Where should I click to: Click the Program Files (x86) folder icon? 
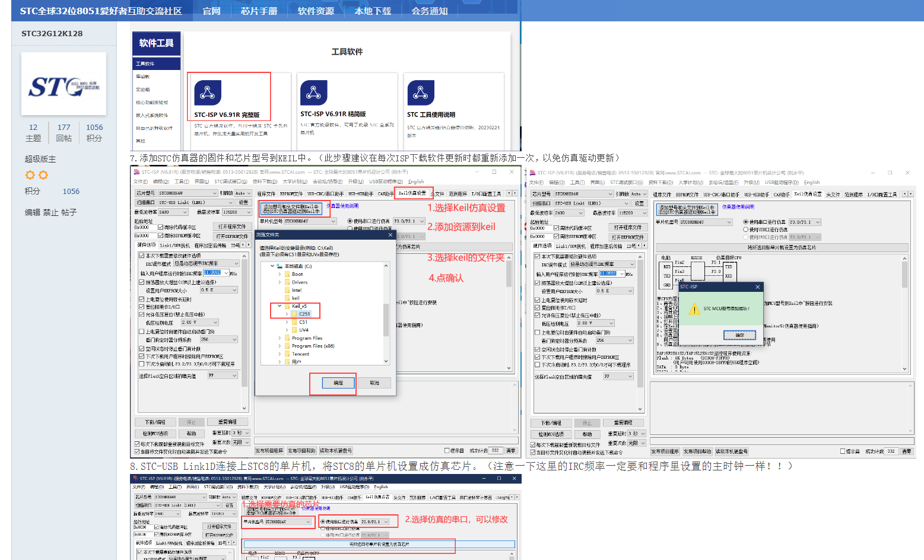(287, 346)
